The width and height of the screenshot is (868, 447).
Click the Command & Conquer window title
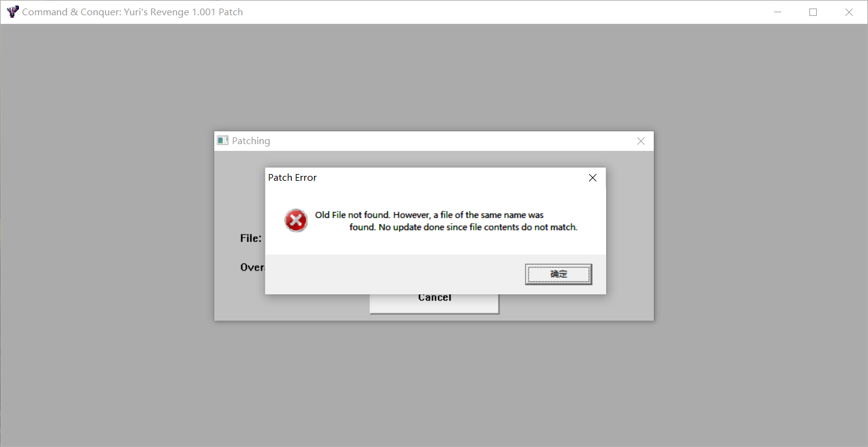coord(132,12)
